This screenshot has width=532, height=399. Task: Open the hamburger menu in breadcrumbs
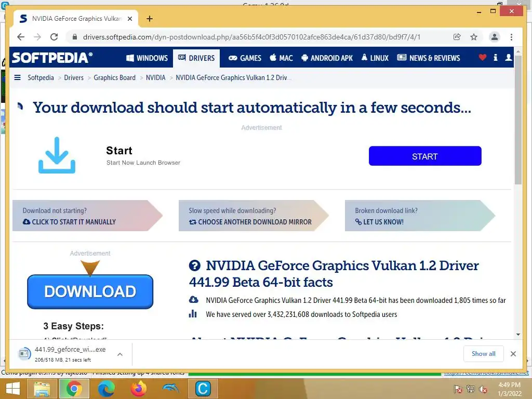(x=17, y=78)
